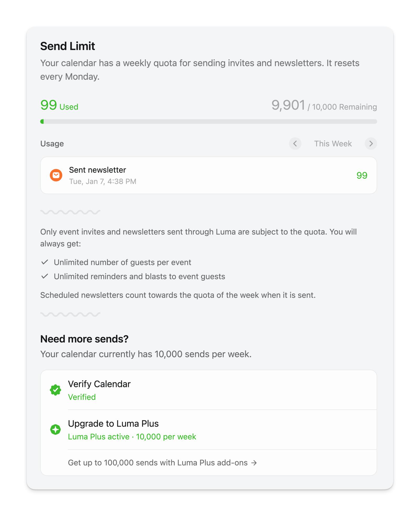Go to next week with right chevron
Image resolution: width=420 pixels, height=516 pixels.
point(371,143)
